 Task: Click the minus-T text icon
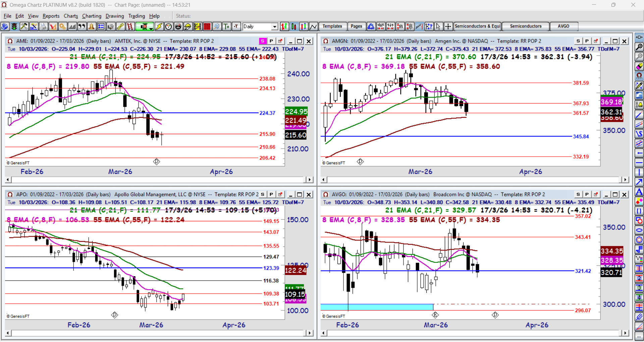click(236, 26)
